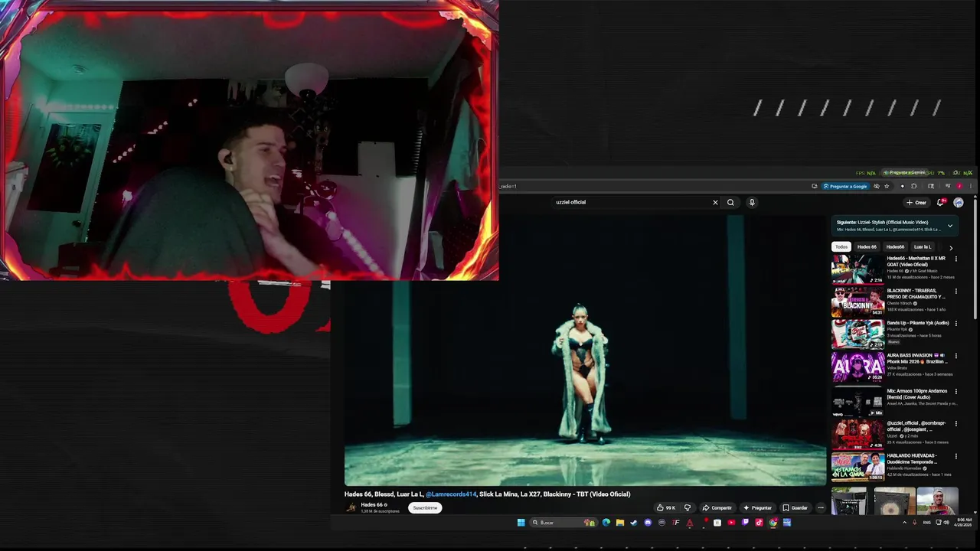The height and width of the screenshot is (551, 980).
Task: Open Twitch from the taskbar
Action: point(745,523)
